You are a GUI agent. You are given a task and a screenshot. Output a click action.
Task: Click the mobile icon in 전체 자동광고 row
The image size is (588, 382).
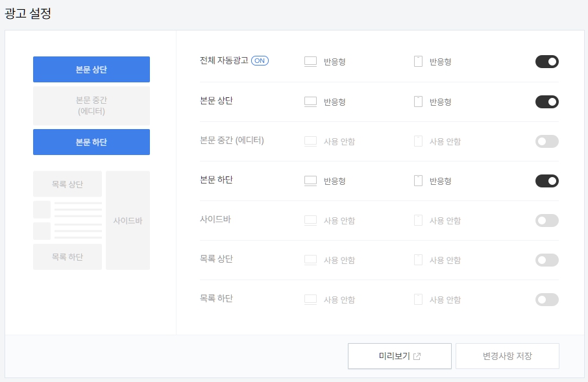[x=418, y=62]
